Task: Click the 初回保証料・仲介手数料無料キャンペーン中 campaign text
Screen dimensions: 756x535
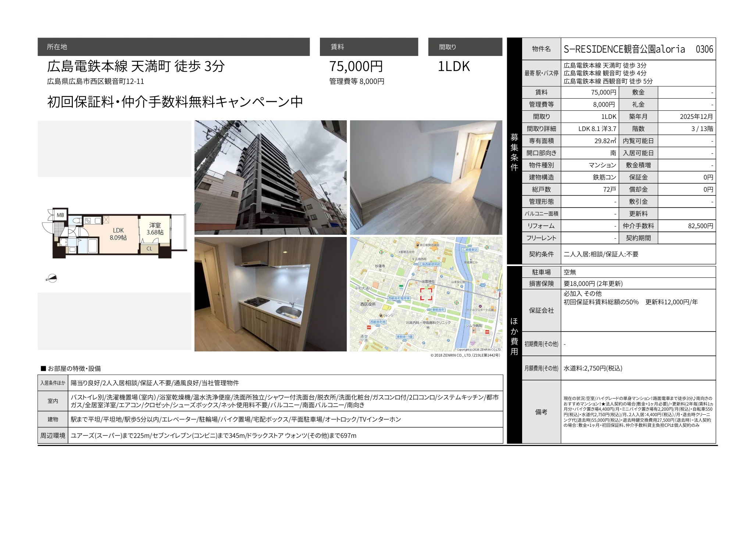Action: pos(175,102)
